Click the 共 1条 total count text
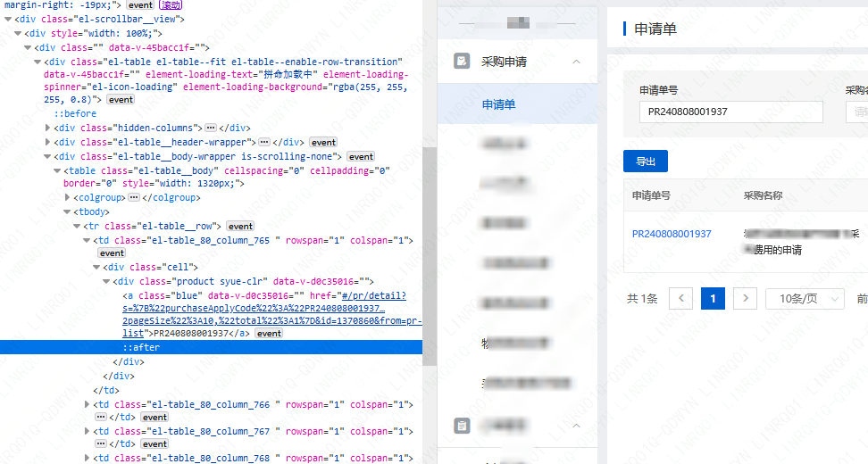 pyautogui.click(x=642, y=299)
